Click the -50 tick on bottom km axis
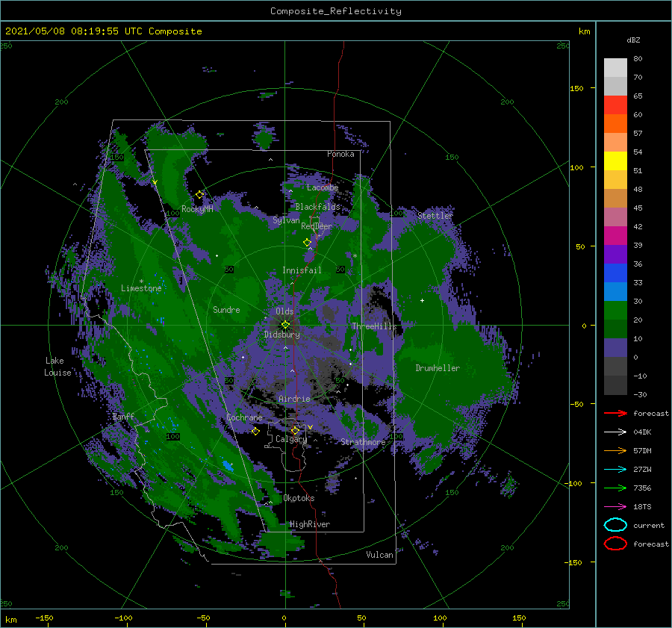Image resolution: width=672 pixels, height=628 pixels. pos(202,618)
